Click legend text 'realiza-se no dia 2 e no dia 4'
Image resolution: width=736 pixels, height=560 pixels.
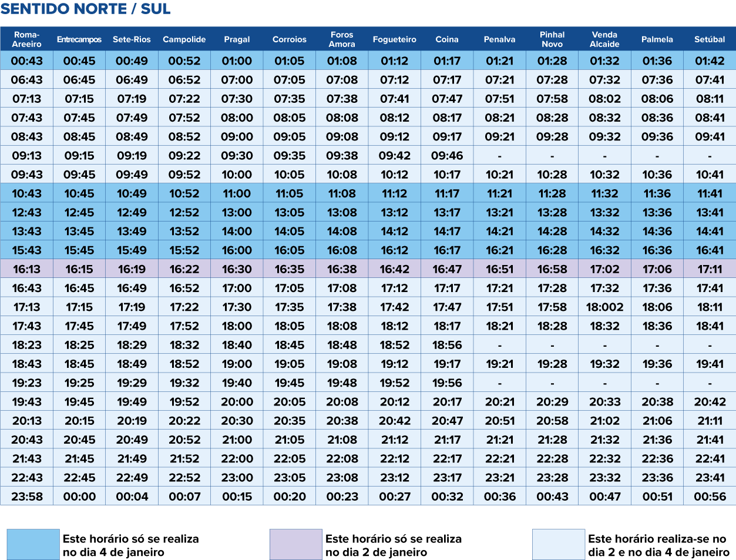pyautogui.click(x=658, y=545)
